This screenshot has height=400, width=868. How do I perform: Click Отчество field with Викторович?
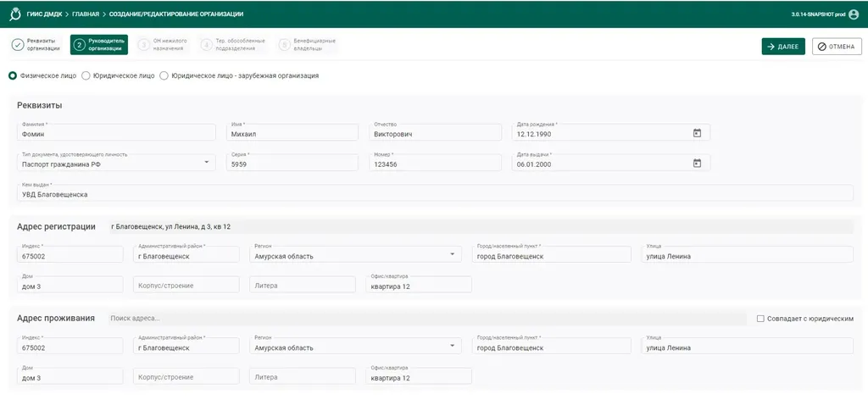pyautogui.click(x=435, y=131)
